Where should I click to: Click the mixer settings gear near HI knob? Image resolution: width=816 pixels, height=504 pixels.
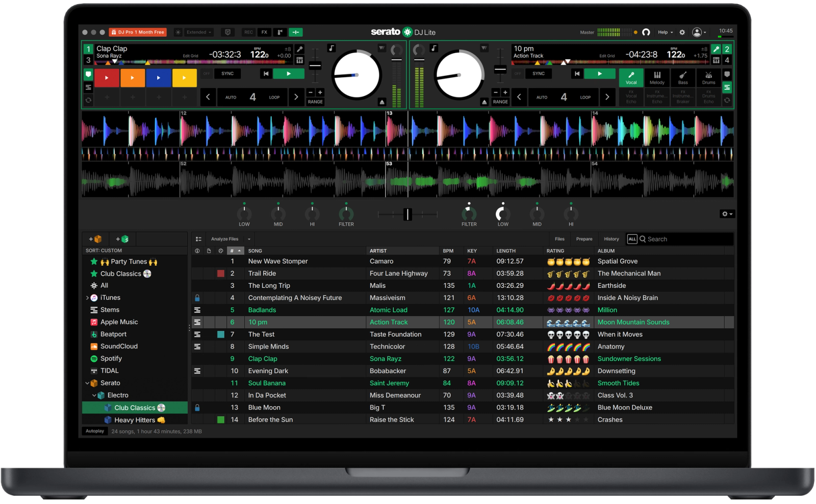725,214
